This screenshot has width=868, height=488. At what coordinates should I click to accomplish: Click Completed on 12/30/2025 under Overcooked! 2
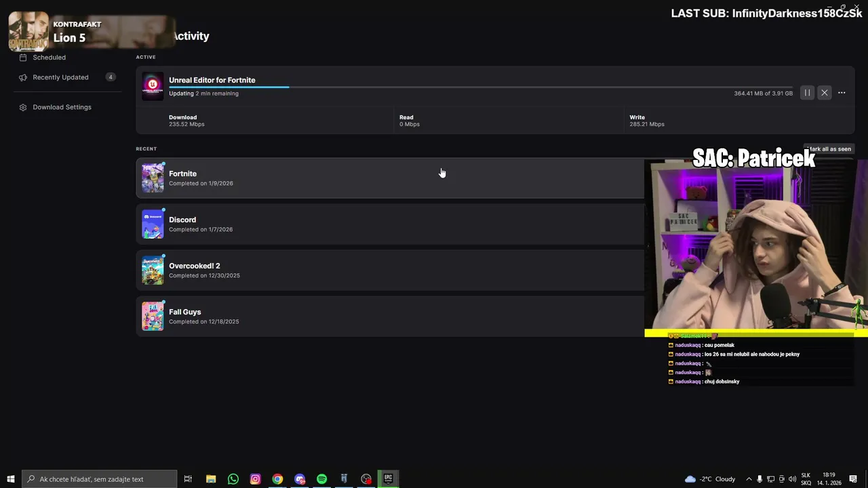pos(204,276)
